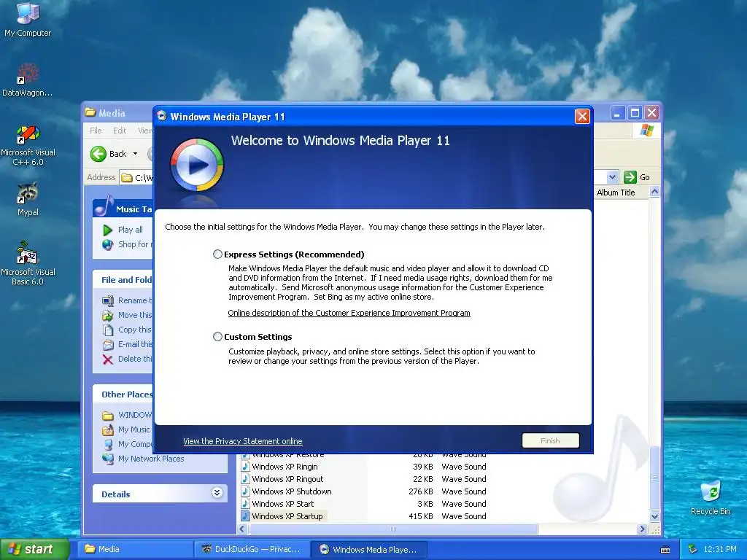Viewport: 747px width, 560px height.
Task: Launch Mypal browser desktop icon
Action: (28, 199)
